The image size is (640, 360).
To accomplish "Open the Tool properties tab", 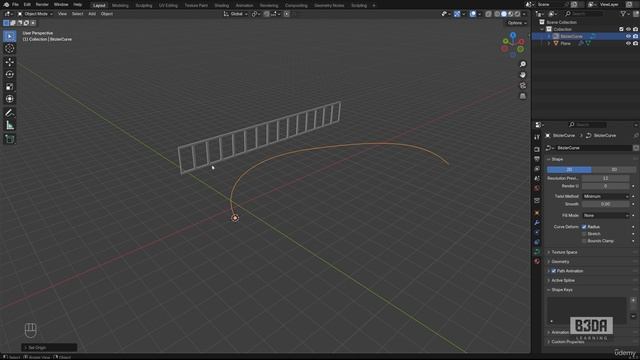I will click(x=537, y=137).
